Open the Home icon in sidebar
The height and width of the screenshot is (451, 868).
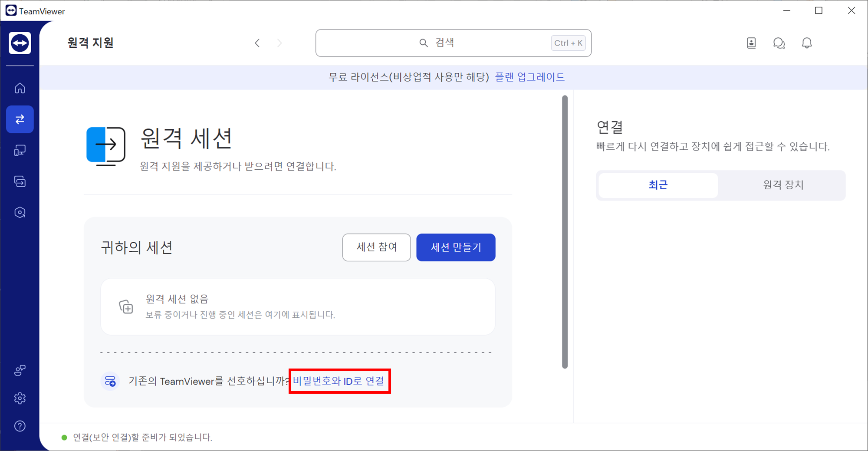coord(20,88)
